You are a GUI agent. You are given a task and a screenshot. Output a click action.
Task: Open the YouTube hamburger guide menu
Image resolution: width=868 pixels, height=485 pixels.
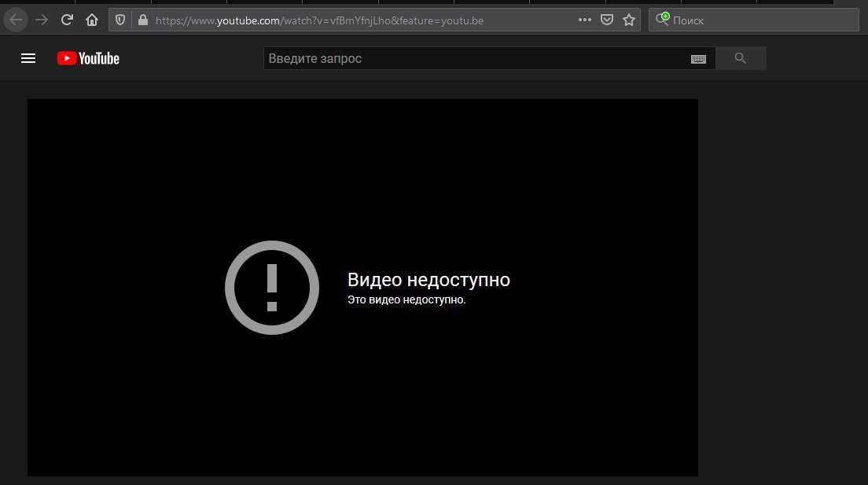click(x=28, y=58)
